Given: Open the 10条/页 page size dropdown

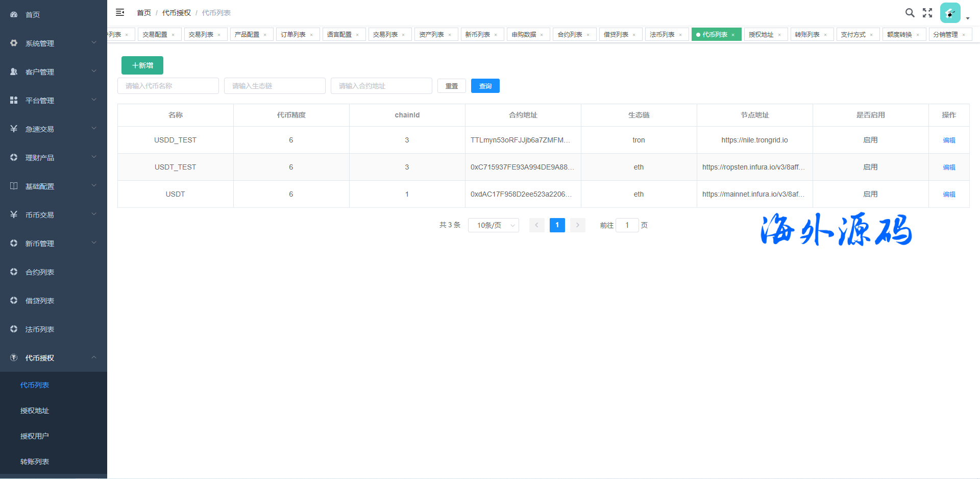Looking at the screenshot, I should pyautogui.click(x=493, y=225).
